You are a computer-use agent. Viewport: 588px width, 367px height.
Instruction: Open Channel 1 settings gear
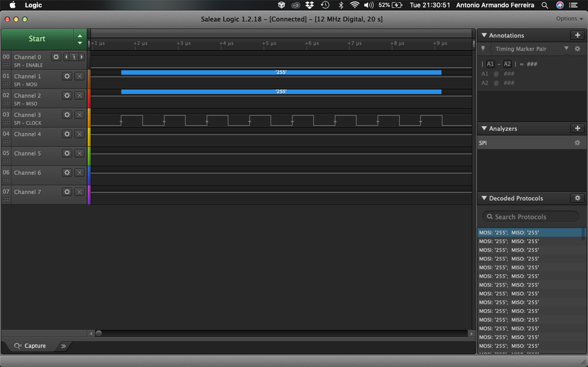tap(67, 76)
